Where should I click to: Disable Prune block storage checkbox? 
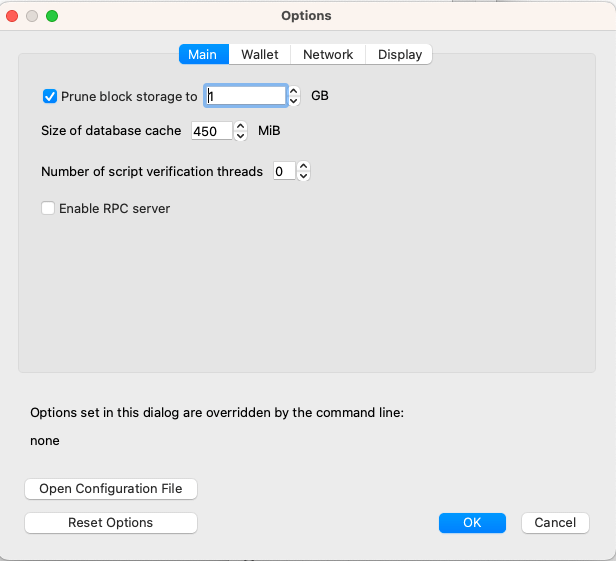50,96
